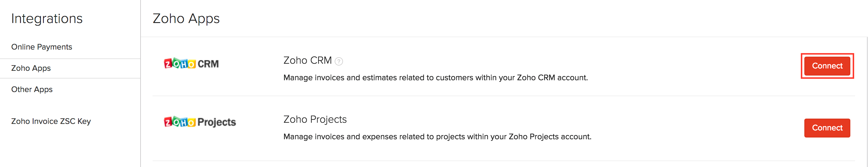
Task: Connect the Zoho Projects integration
Action: (x=827, y=128)
